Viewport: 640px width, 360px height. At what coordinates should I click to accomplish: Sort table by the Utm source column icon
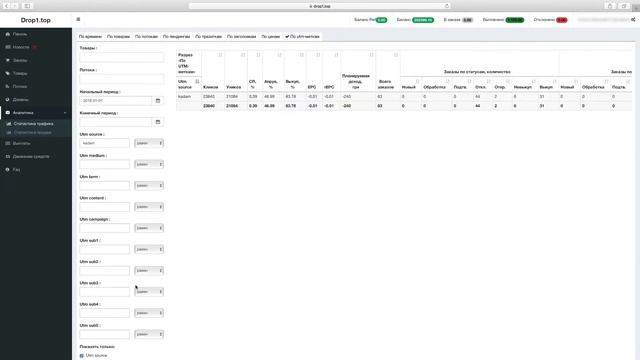(197, 82)
